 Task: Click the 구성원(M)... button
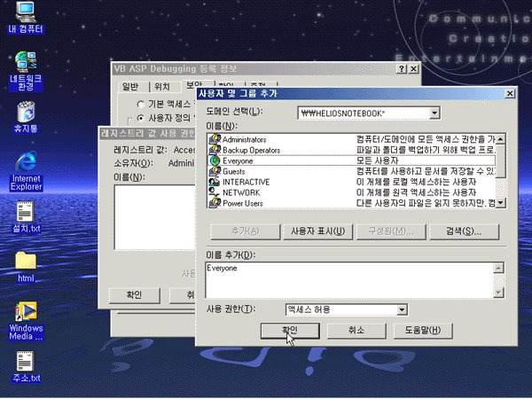391,231
